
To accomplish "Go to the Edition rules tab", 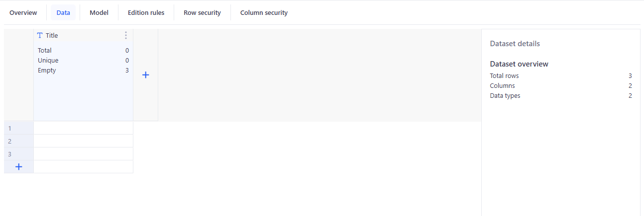I will click(x=146, y=13).
